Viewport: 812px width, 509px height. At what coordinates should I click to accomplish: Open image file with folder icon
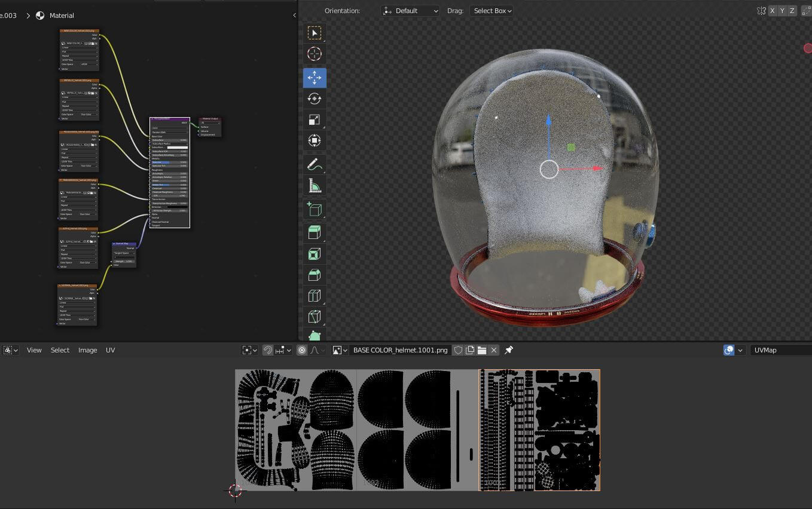pos(482,350)
